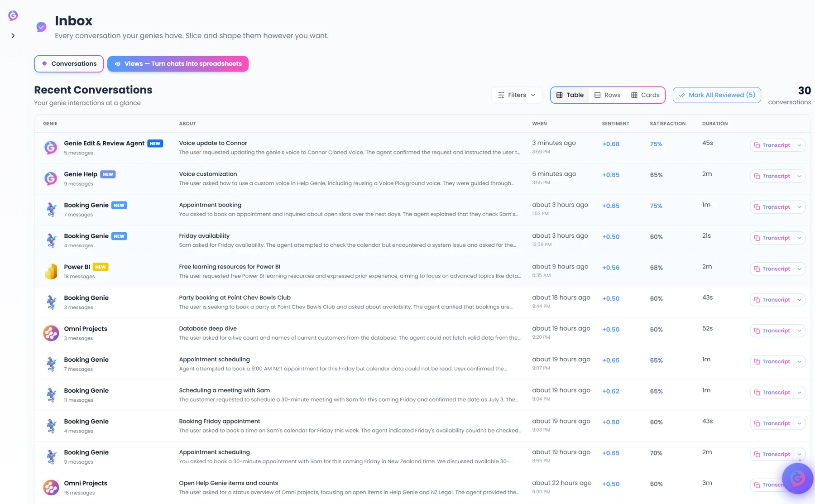This screenshot has height=504, width=815.
Task: Click the +0.68 sentiment value
Action: tap(610, 144)
